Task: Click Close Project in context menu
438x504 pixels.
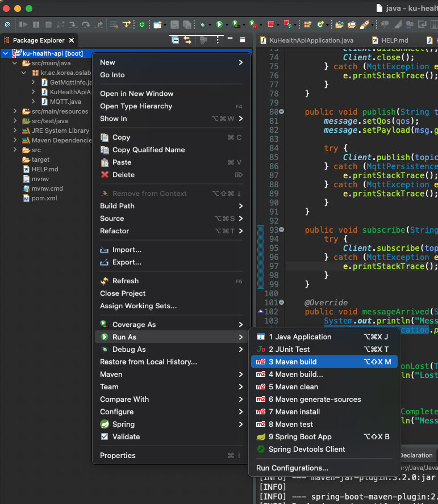Action: pos(171,293)
